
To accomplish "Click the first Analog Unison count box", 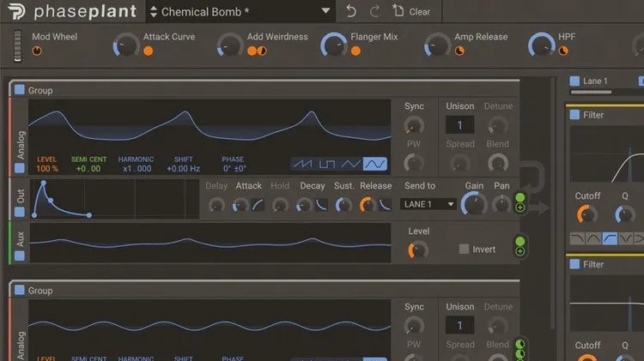I will coord(459,124).
